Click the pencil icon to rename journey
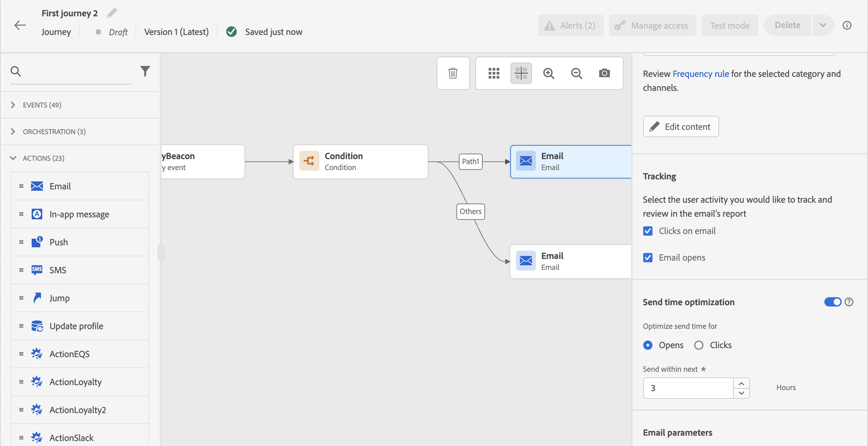 point(112,13)
